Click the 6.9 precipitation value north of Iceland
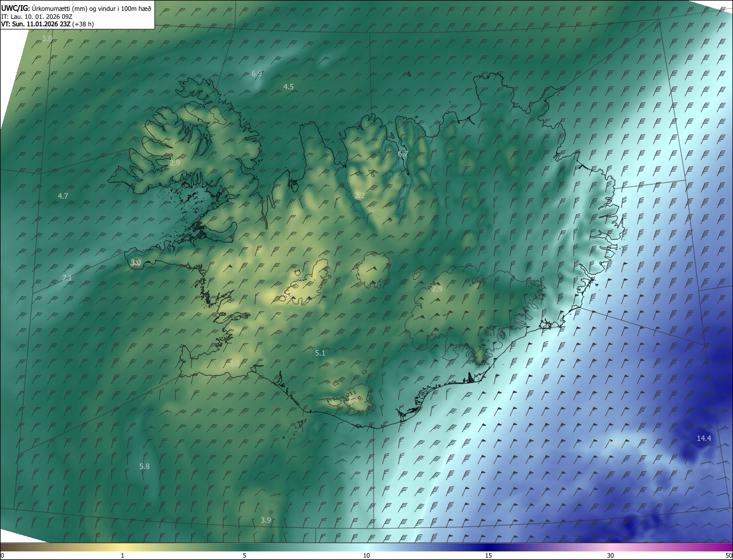Viewport: 733px width, 560px height. [x=257, y=73]
